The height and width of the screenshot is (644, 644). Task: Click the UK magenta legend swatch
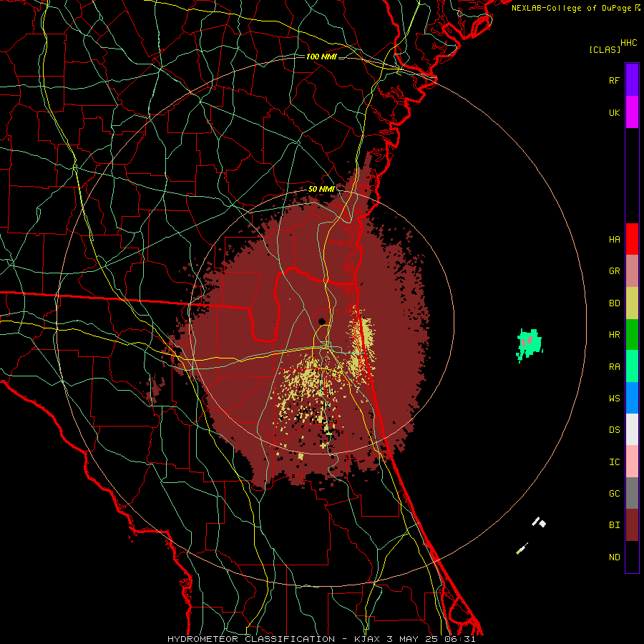point(632,112)
